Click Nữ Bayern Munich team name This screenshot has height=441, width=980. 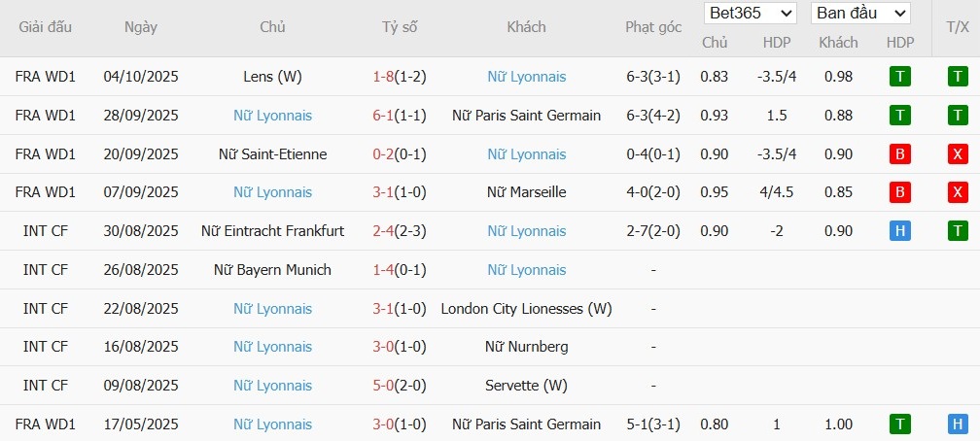point(272,270)
